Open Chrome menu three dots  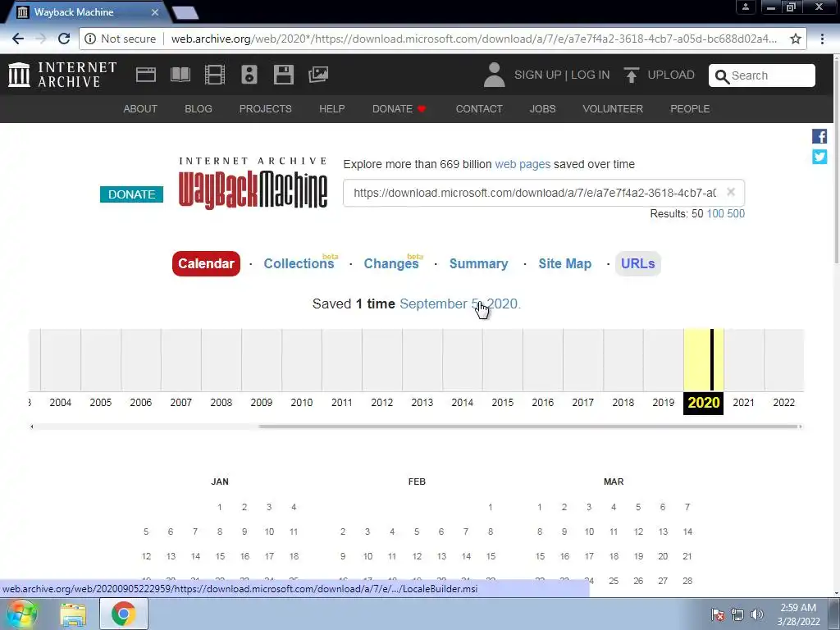coord(822,39)
